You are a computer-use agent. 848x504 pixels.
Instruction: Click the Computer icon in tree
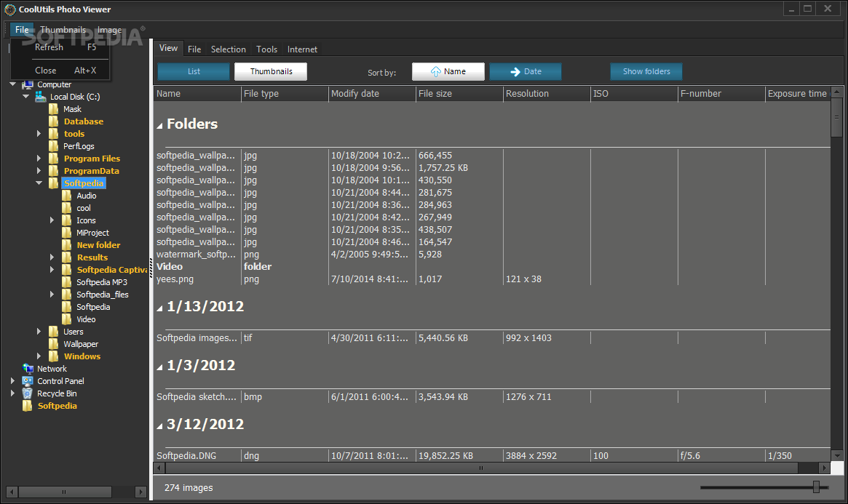click(28, 84)
